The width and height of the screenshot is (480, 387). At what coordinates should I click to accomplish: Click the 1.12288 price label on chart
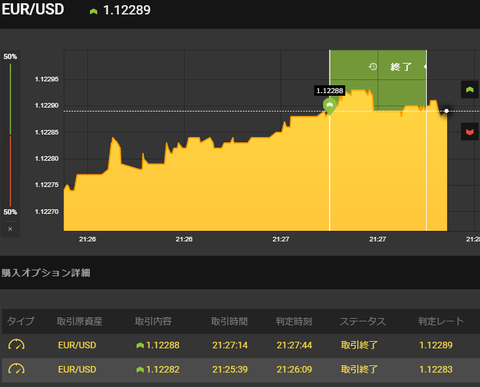tap(330, 91)
